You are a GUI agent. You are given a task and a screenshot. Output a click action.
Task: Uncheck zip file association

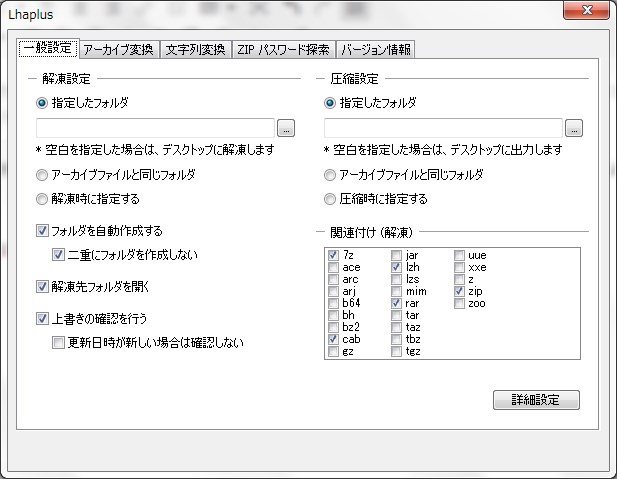pos(459,292)
